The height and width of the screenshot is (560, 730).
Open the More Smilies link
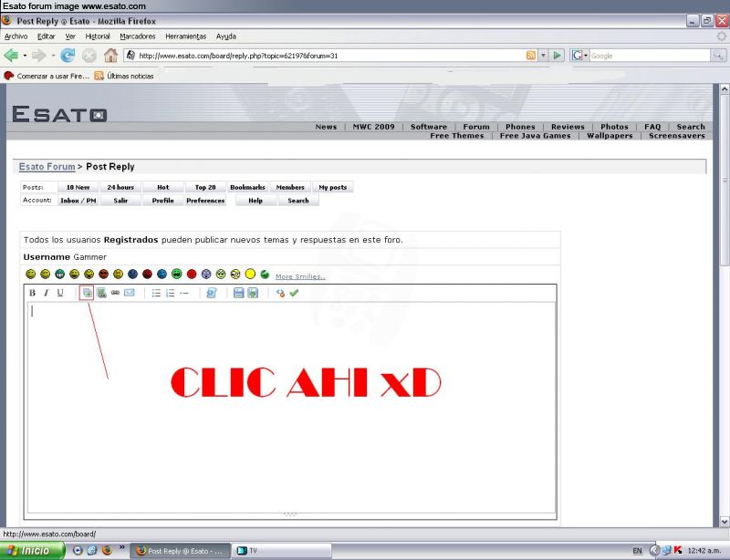pyautogui.click(x=300, y=276)
